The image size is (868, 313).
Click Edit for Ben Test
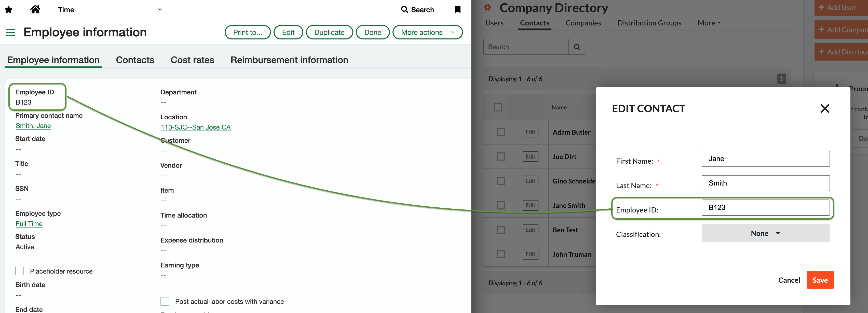[x=530, y=230]
